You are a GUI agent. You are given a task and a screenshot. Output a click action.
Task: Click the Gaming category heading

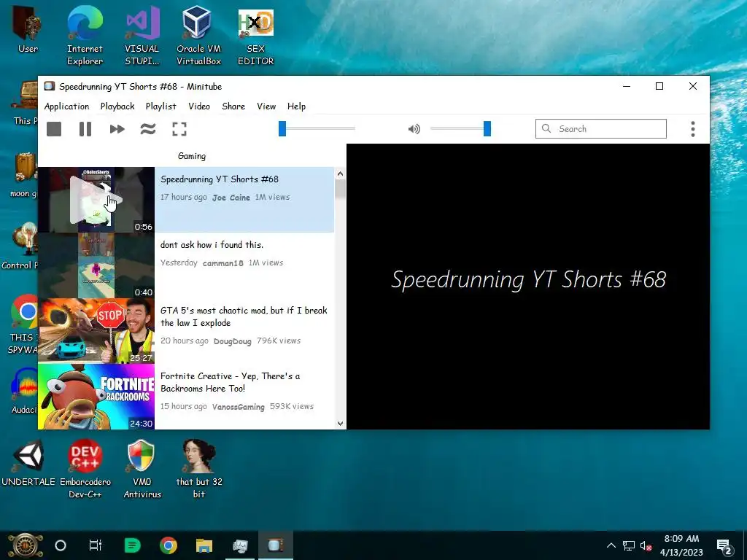coord(192,156)
